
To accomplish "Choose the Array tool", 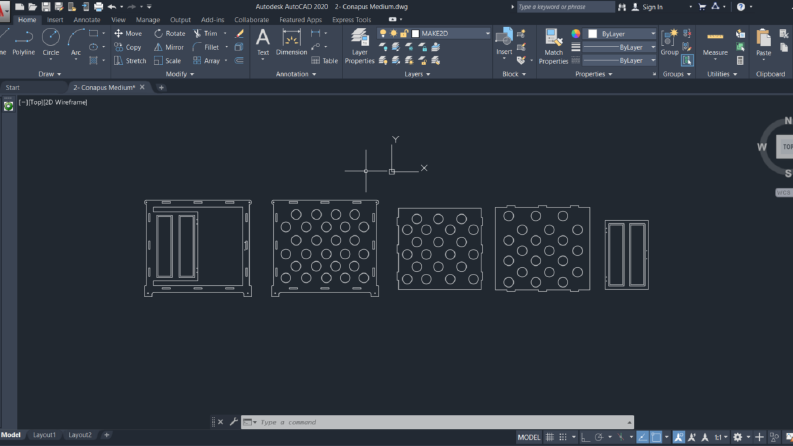I will [206, 61].
